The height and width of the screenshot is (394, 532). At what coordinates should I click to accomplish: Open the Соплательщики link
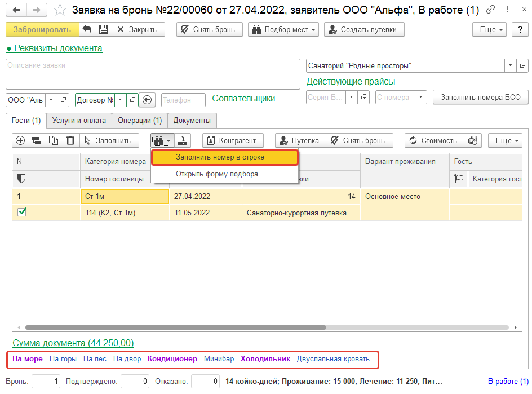coord(243,99)
